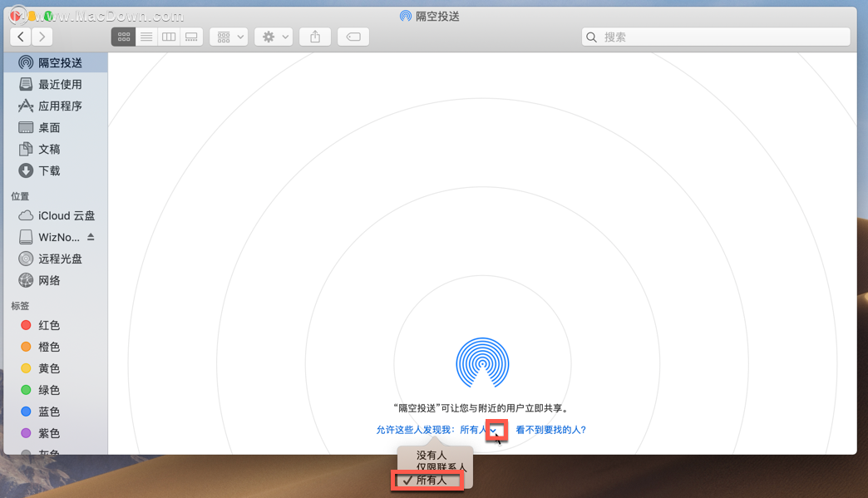Switch to list view

tap(146, 37)
